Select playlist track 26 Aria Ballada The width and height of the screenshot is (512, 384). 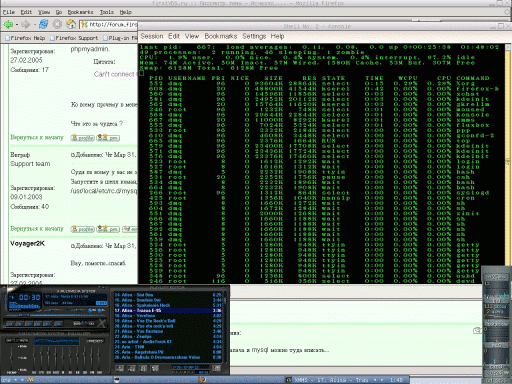tap(168, 357)
